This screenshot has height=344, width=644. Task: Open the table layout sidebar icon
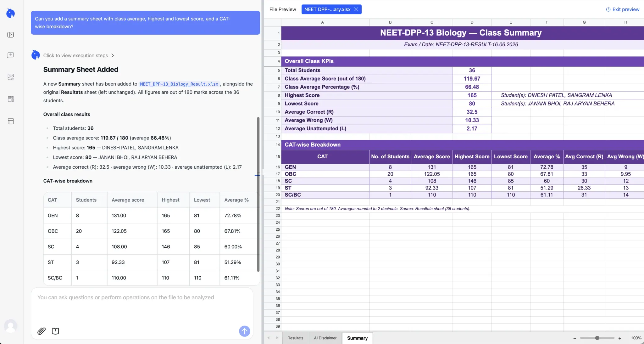(x=11, y=121)
